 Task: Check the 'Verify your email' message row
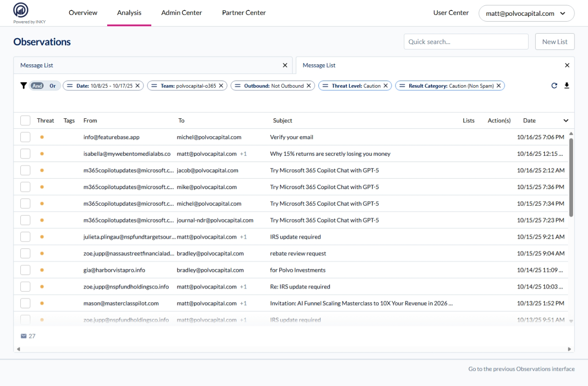point(25,137)
